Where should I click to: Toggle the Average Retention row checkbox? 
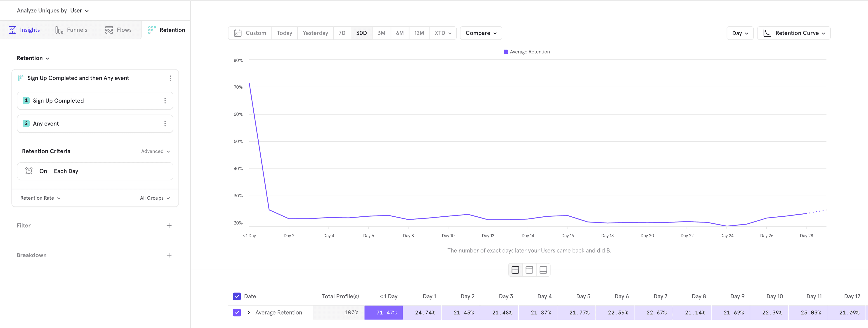237,312
